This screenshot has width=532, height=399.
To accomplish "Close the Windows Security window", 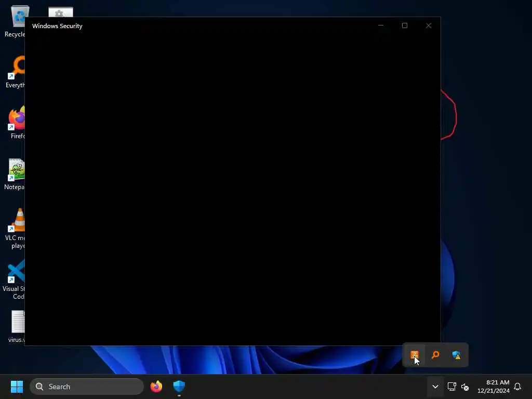I will (429, 25).
